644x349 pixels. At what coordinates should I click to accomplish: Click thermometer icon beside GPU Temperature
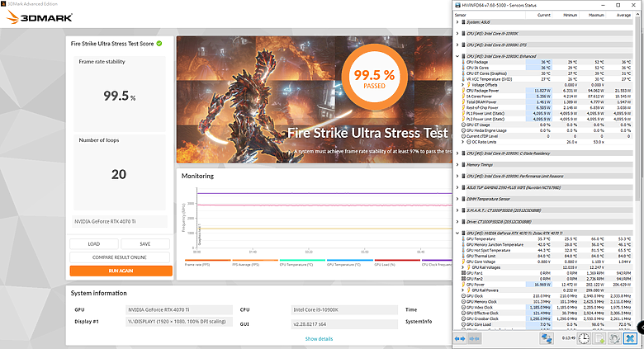coord(463,239)
